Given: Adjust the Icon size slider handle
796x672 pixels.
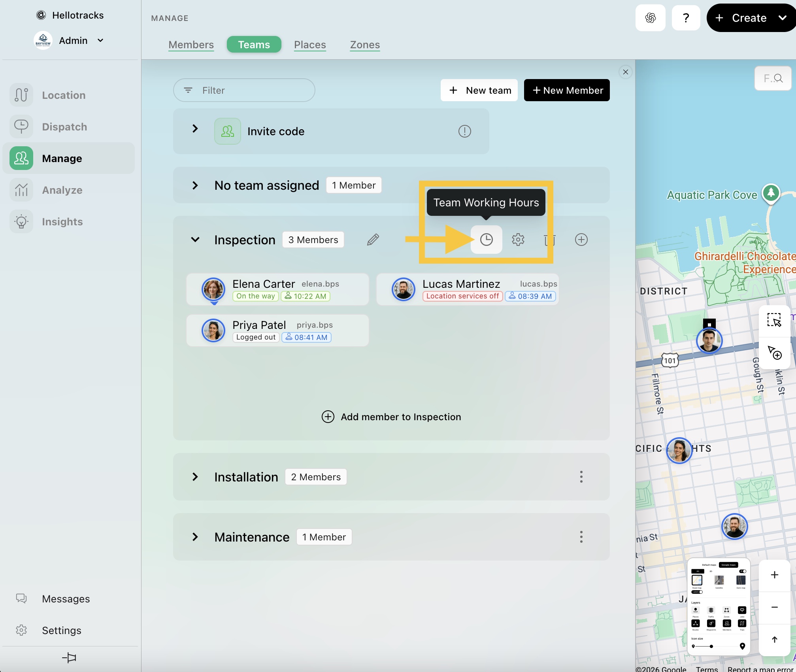Looking at the screenshot, I should (x=711, y=646).
